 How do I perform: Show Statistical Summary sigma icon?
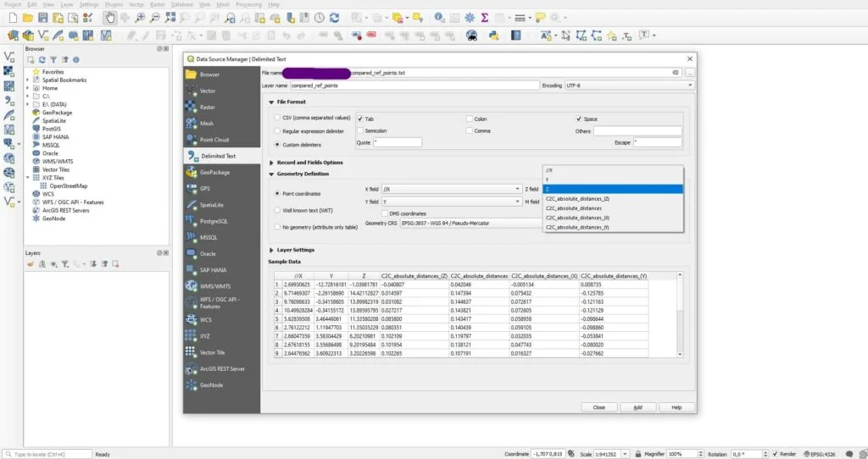[484, 18]
